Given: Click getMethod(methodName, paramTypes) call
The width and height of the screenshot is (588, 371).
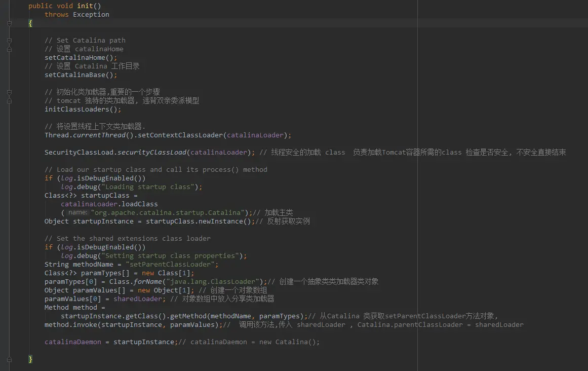Looking at the screenshot, I should click(237, 317).
